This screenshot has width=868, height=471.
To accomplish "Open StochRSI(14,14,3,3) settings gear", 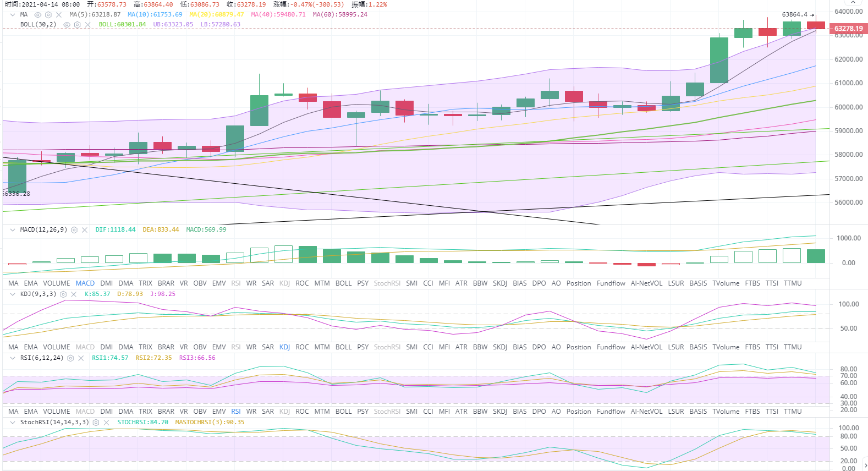I will tap(96, 423).
